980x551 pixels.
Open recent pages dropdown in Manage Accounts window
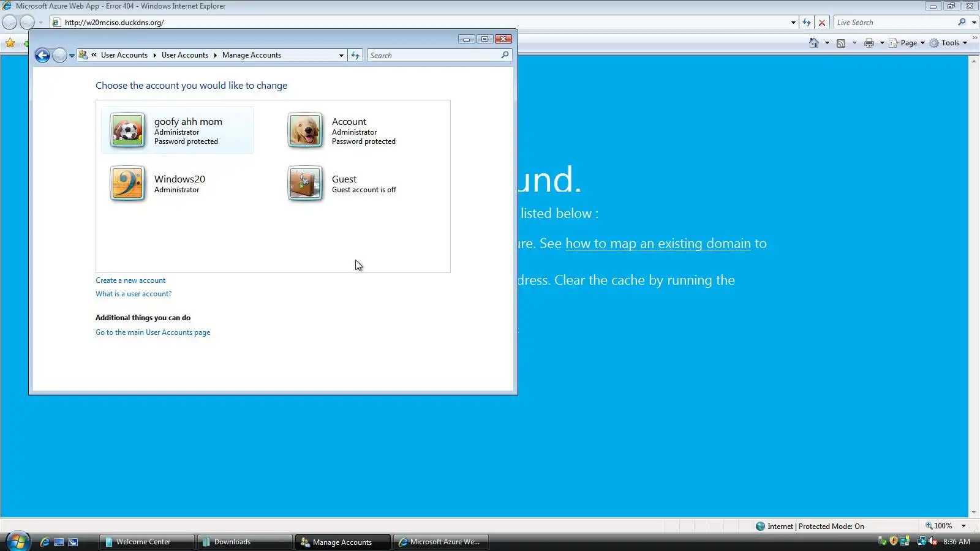coord(72,56)
